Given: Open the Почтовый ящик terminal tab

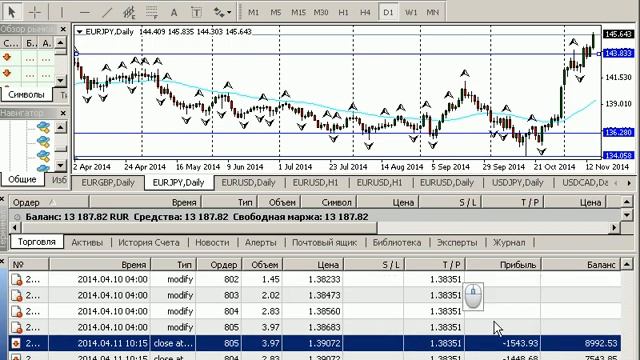Looking at the screenshot, I should (x=324, y=242).
